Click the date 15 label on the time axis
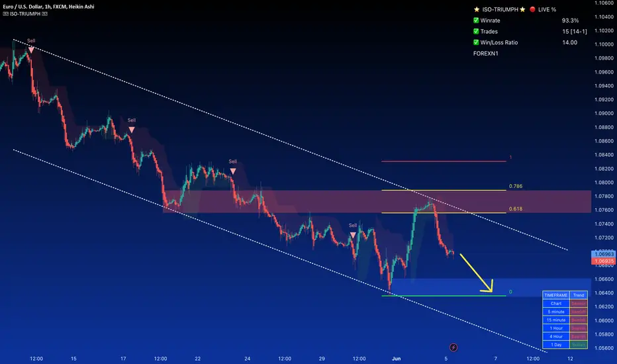Viewport: 617px width, 364px height. [73, 359]
